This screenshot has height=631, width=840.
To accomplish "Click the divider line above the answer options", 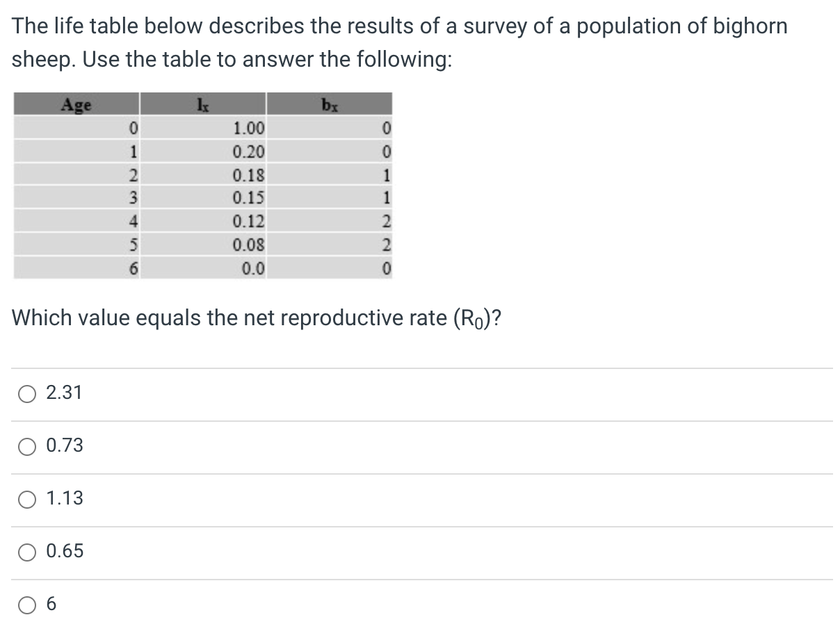I will point(420,366).
